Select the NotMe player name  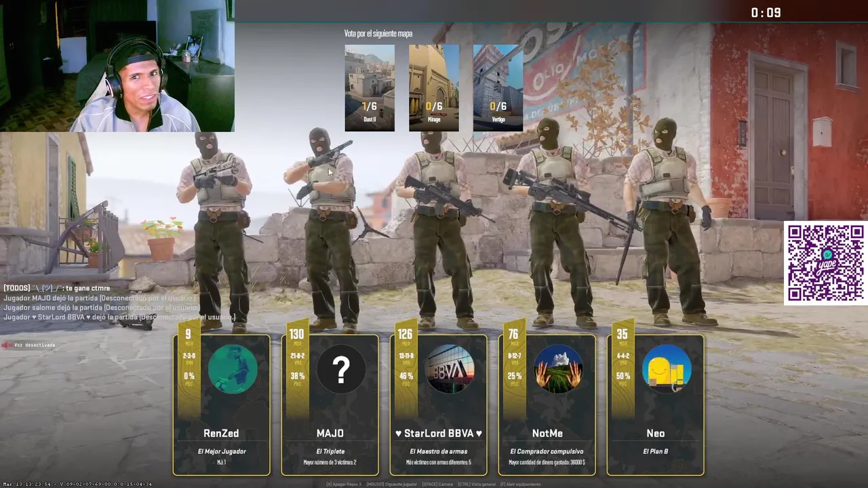(x=547, y=433)
